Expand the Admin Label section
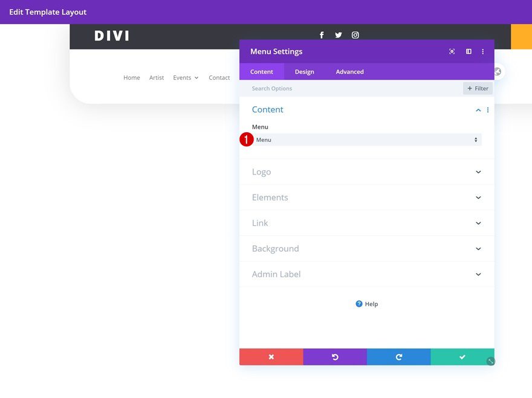This screenshot has height=398, width=532. (367, 274)
